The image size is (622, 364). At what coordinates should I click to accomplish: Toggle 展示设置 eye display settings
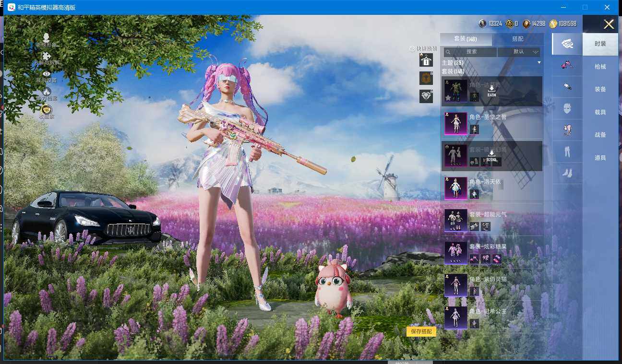coord(46,74)
